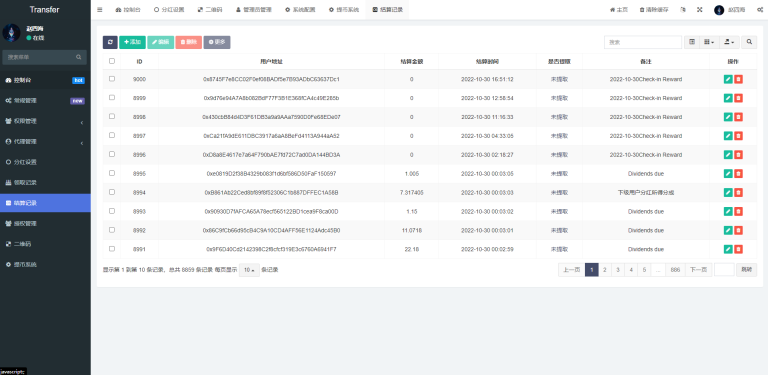Open 领取记录 in the sidebar
This screenshot has width=768, height=375.
[x=45, y=183]
